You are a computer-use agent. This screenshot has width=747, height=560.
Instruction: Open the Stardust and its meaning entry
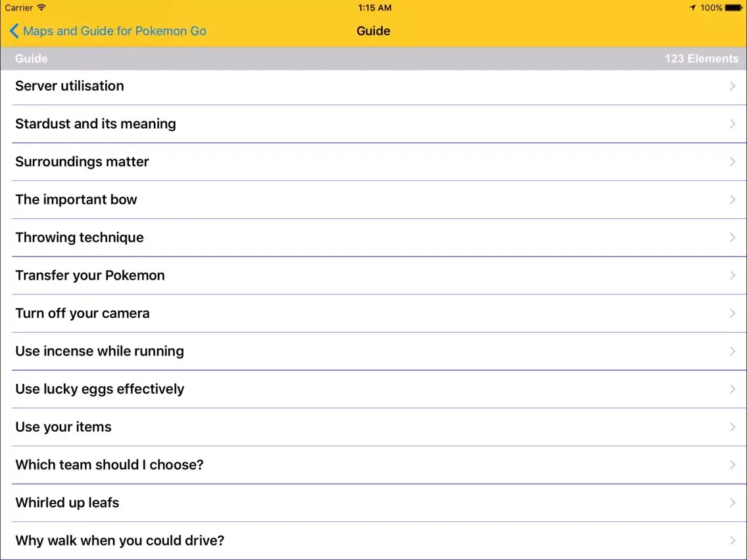pyautogui.click(x=95, y=124)
